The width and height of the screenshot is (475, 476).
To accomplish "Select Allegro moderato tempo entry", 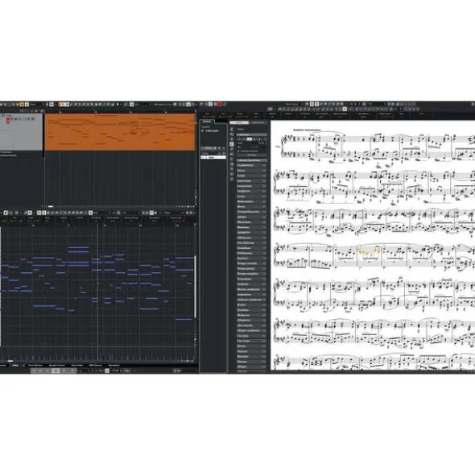I will coord(251,330).
